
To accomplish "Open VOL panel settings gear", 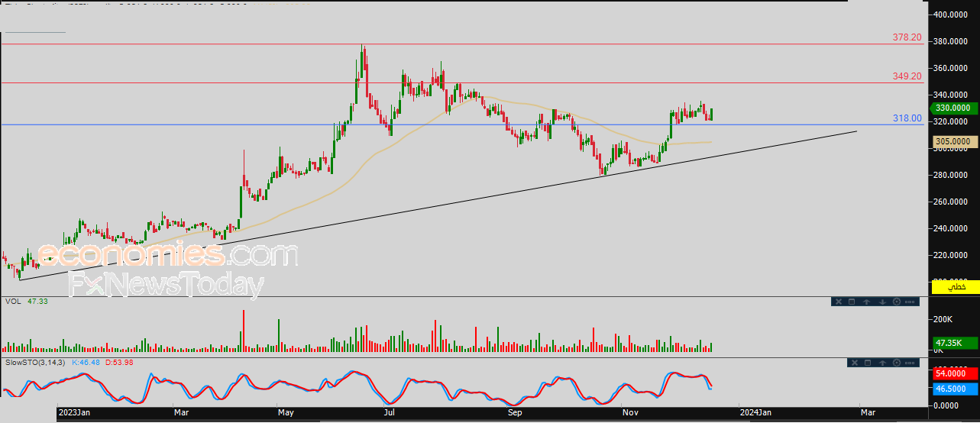I will tap(897, 302).
